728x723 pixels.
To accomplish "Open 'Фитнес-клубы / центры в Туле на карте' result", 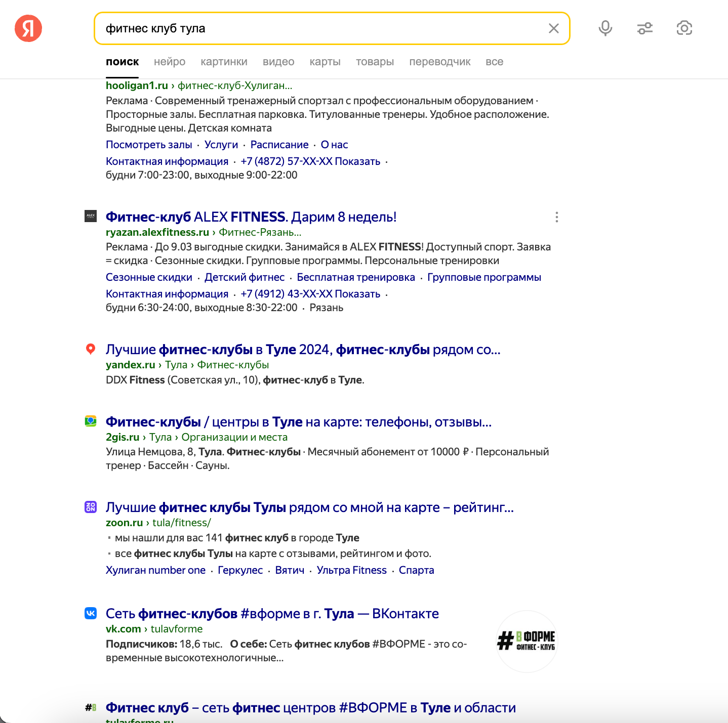I will (x=299, y=421).
